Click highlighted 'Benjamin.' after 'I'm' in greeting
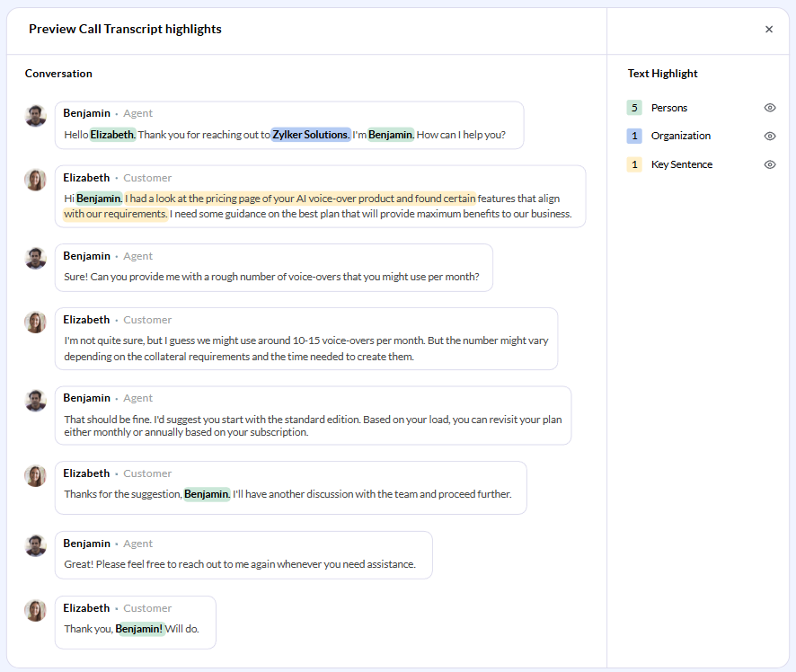The image size is (796, 672). (x=391, y=135)
